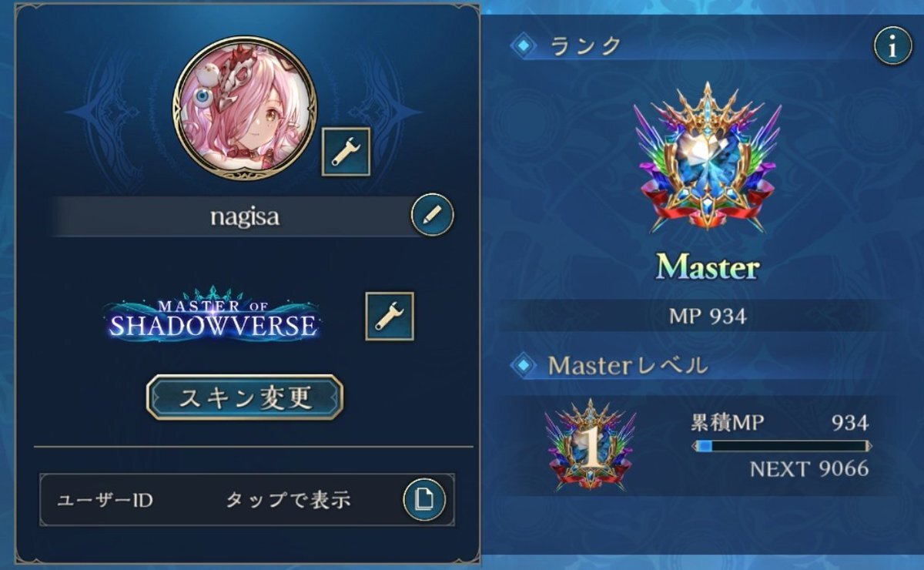This screenshot has width=924, height=570.
Task: Click the pencil icon to edit name nagisa
Action: (432, 216)
